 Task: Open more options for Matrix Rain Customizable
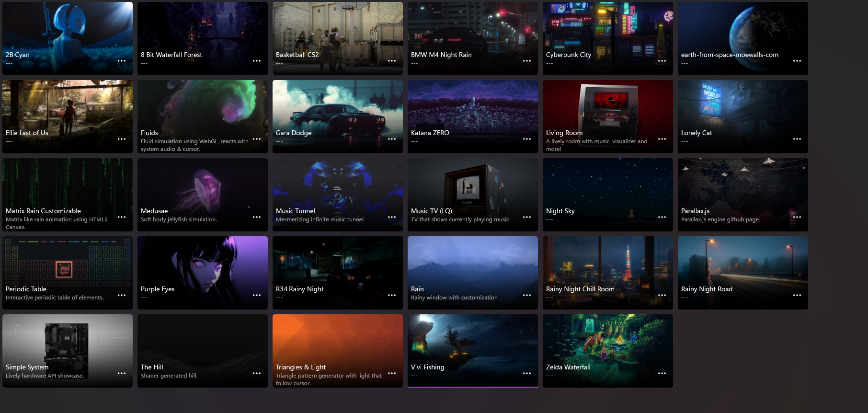tap(122, 217)
